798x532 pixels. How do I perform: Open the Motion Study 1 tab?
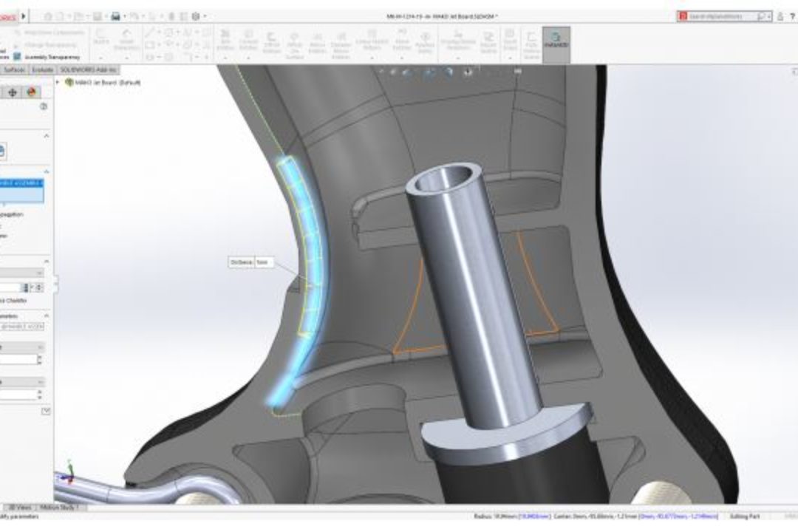(59, 508)
